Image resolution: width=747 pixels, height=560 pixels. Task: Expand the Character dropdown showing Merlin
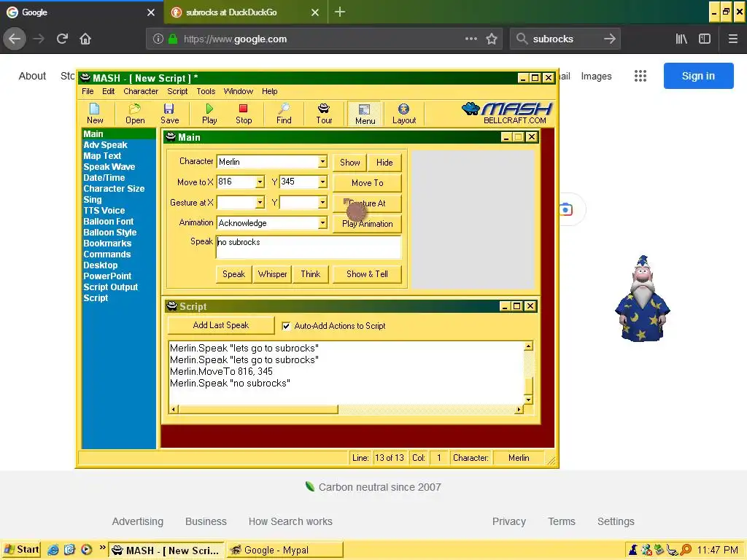pos(322,162)
